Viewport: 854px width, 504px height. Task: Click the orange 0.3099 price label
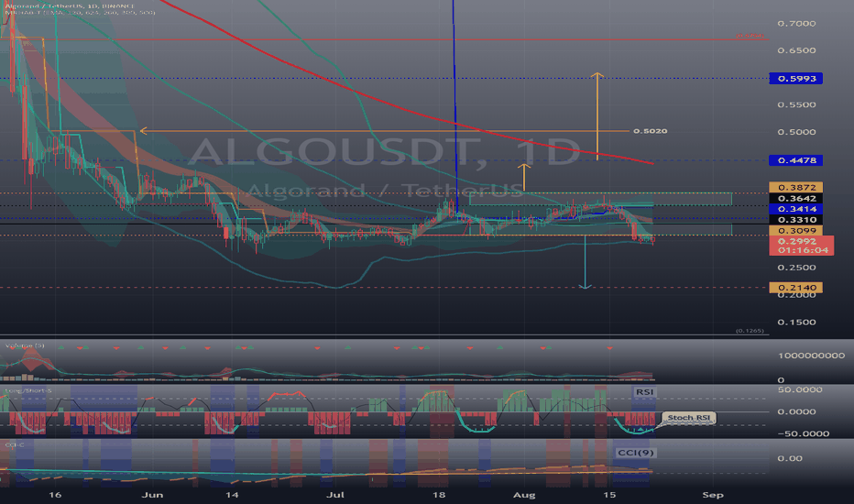click(795, 231)
